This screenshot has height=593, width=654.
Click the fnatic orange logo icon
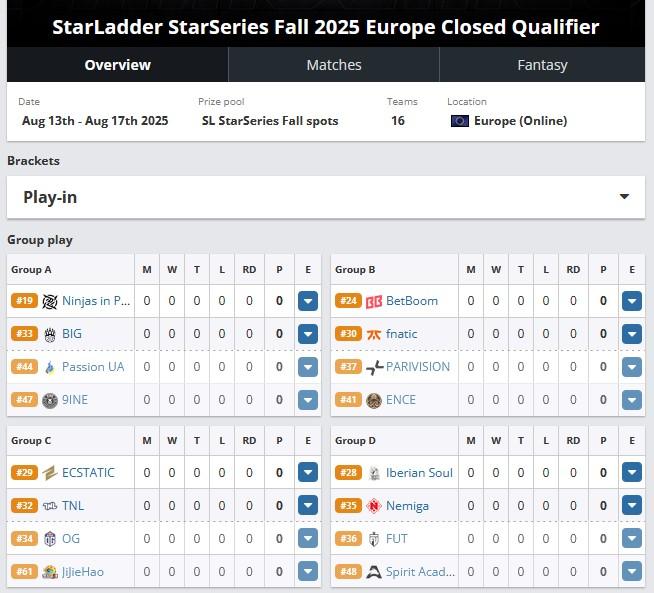pos(374,334)
